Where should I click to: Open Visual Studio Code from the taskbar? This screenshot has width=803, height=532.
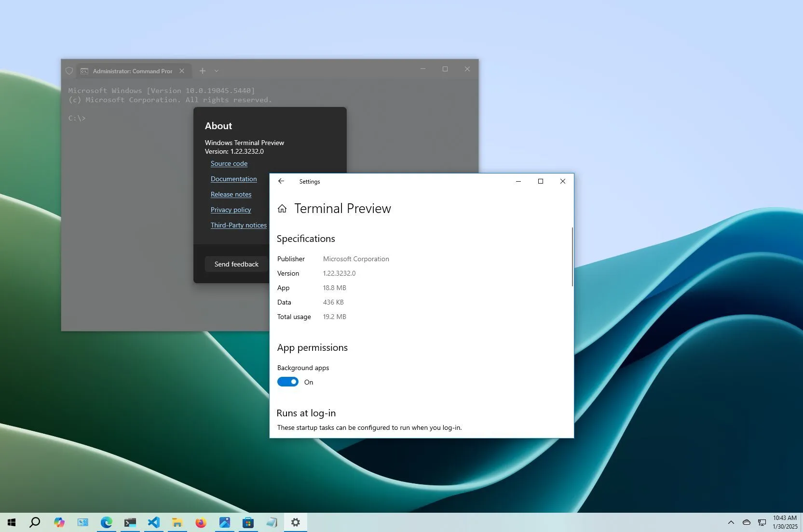153,522
